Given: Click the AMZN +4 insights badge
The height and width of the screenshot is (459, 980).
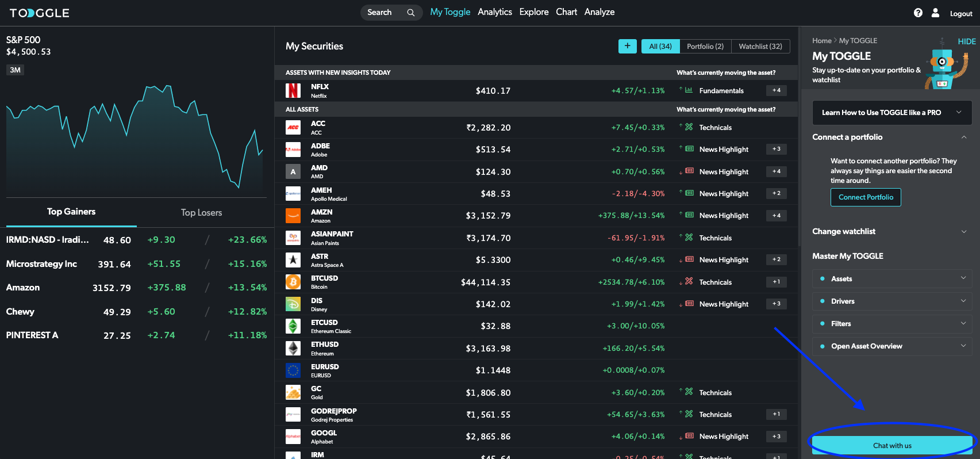Looking at the screenshot, I should pos(777,215).
